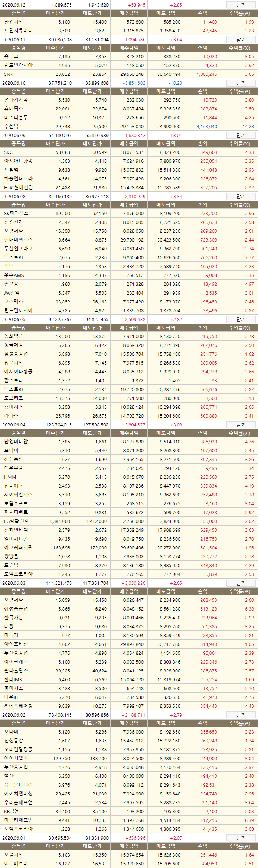Click the 마니커에프앤 stock name

[x=18, y=820]
